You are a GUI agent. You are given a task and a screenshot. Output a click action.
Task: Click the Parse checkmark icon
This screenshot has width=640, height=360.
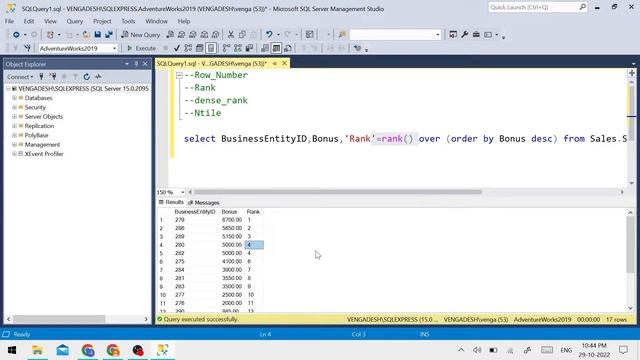(x=177, y=48)
